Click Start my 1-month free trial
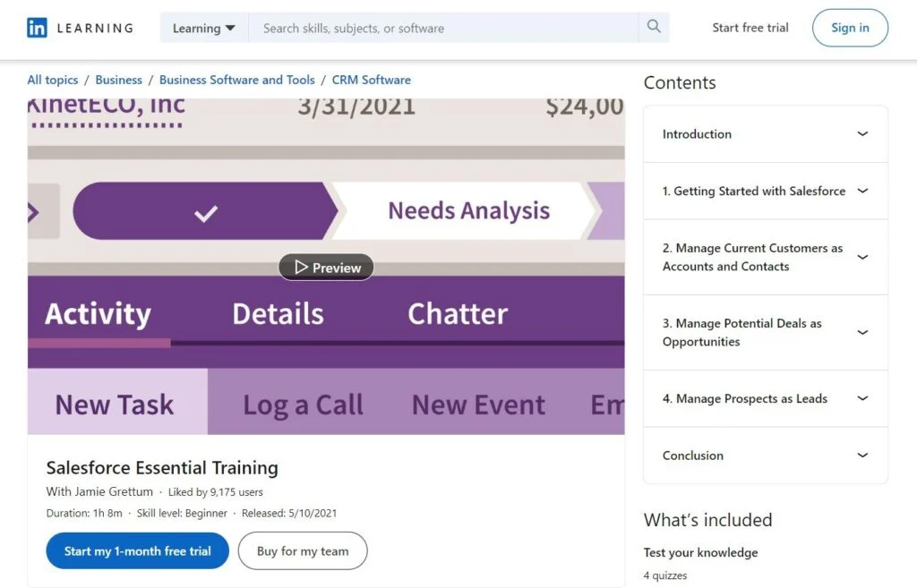917x588 pixels. click(137, 550)
